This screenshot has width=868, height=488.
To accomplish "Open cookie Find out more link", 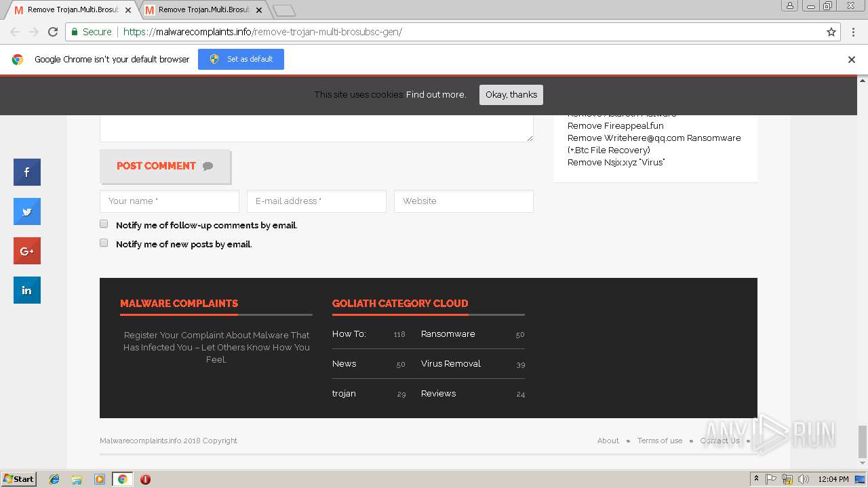I will pos(436,95).
